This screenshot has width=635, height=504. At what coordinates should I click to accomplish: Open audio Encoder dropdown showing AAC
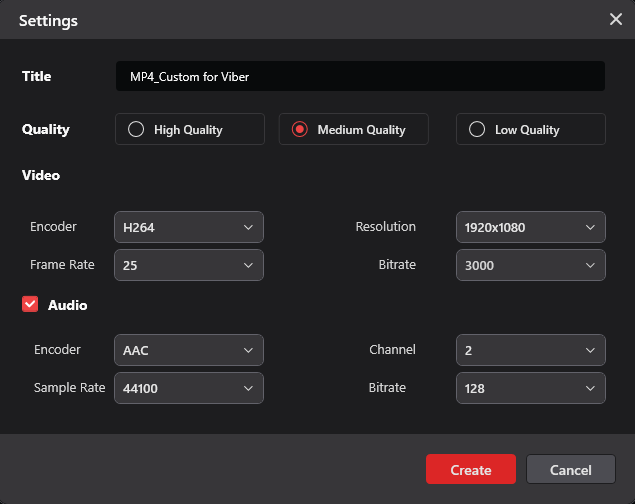(189, 350)
